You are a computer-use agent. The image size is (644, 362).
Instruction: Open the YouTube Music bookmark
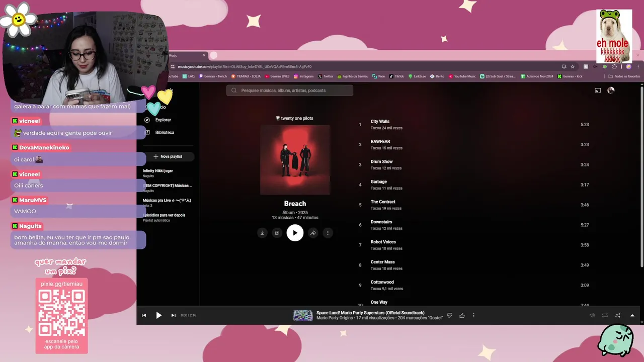(x=462, y=76)
